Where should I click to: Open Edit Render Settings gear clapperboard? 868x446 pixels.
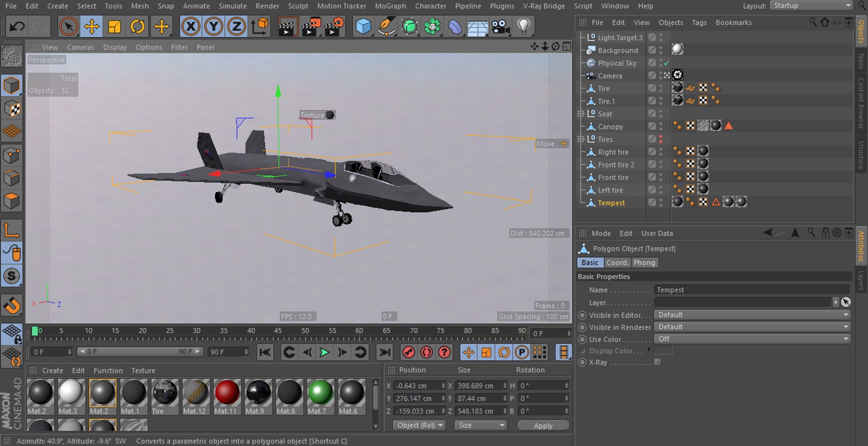pos(335,27)
